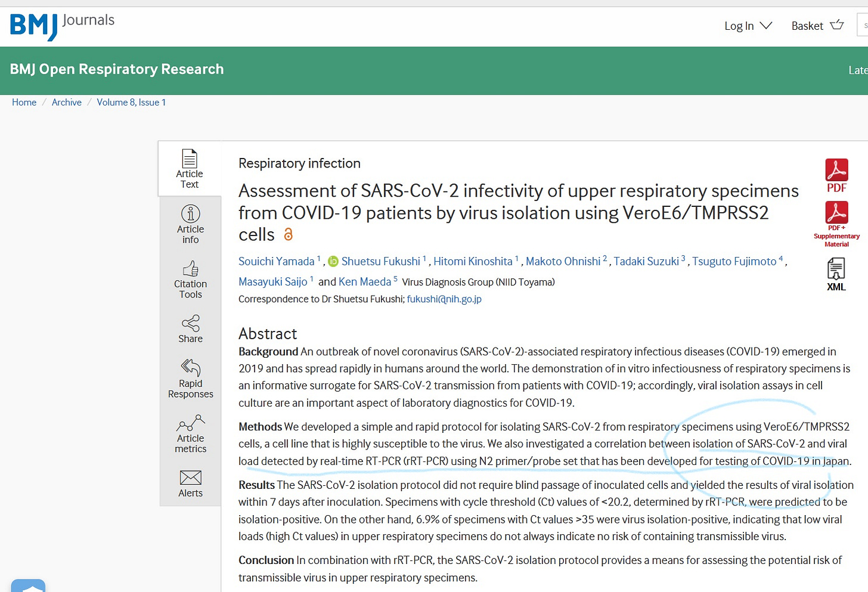The image size is (868, 592).
Task: Open Archive breadcrumb link
Action: [x=67, y=102]
